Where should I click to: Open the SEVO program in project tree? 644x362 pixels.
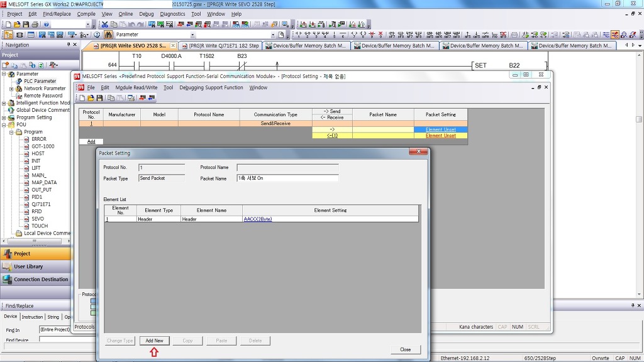pos(38,219)
